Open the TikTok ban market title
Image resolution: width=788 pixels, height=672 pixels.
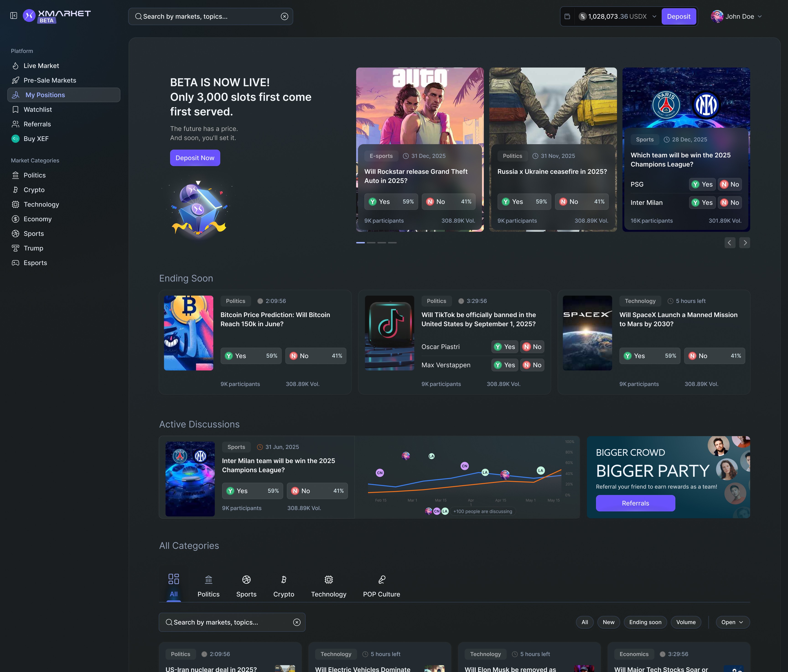(478, 319)
